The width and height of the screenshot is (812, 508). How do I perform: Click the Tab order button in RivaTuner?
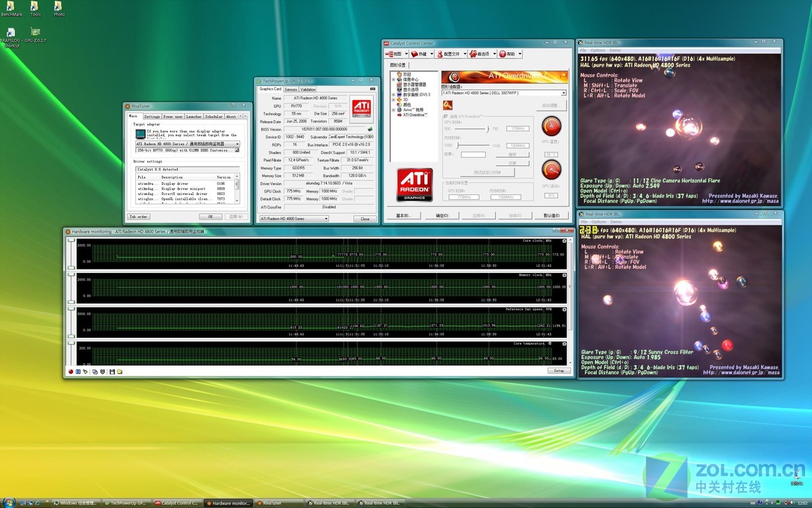139,217
